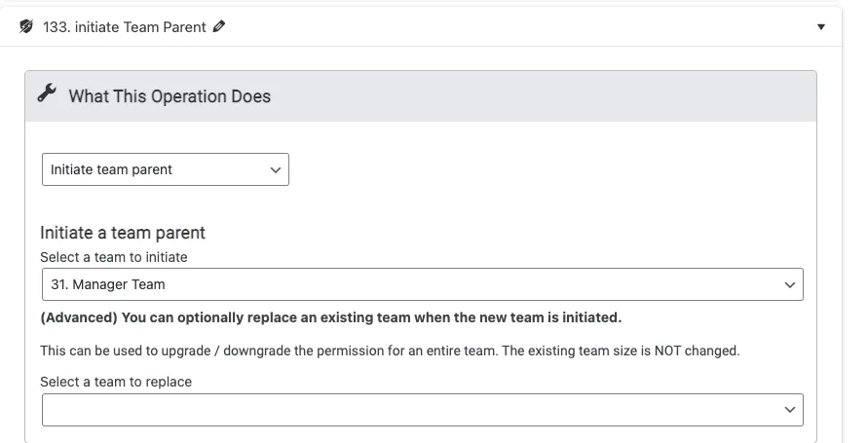Click the wrench icon in panel header
Viewport: 868px width, 443px height.
click(x=47, y=94)
